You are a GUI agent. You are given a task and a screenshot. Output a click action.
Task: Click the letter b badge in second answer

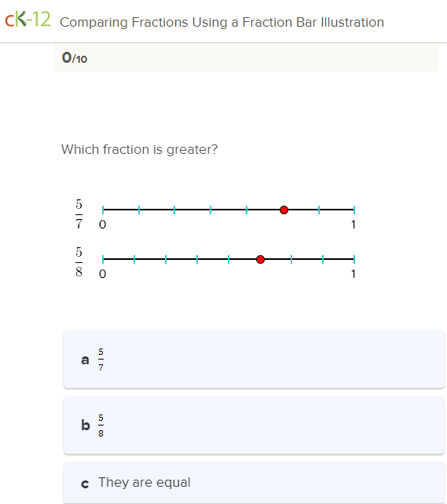pyautogui.click(x=86, y=425)
